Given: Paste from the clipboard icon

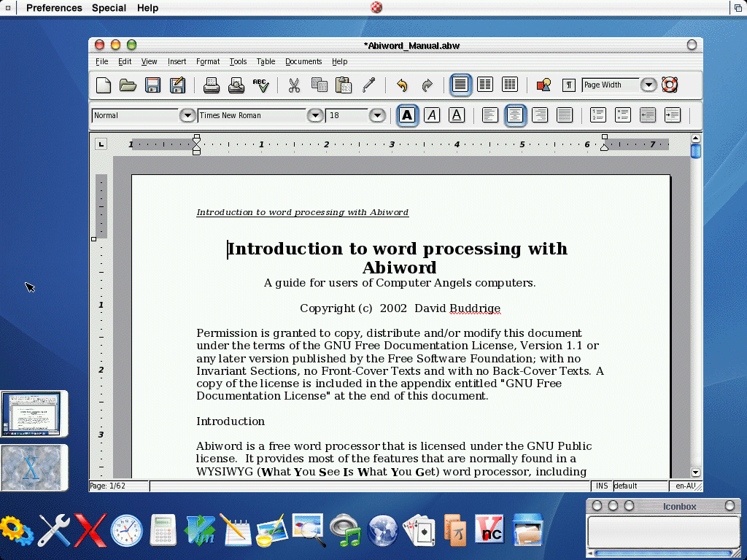Looking at the screenshot, I should pos(344,85).
